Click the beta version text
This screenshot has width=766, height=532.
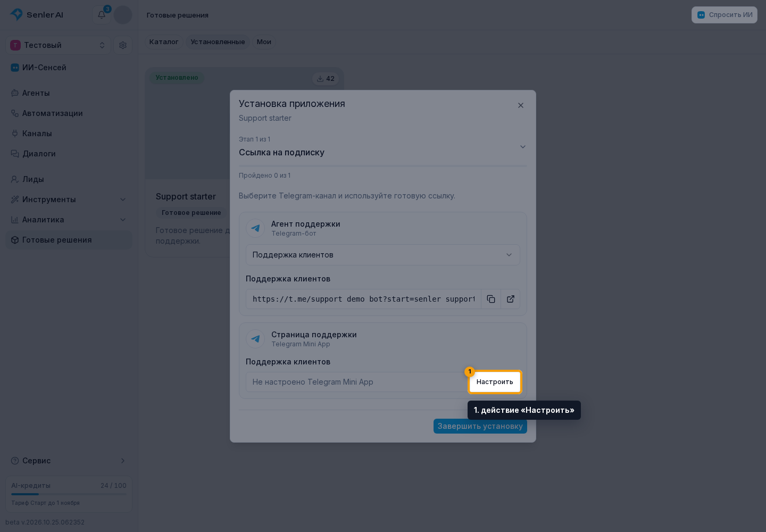tap(45, 522)
